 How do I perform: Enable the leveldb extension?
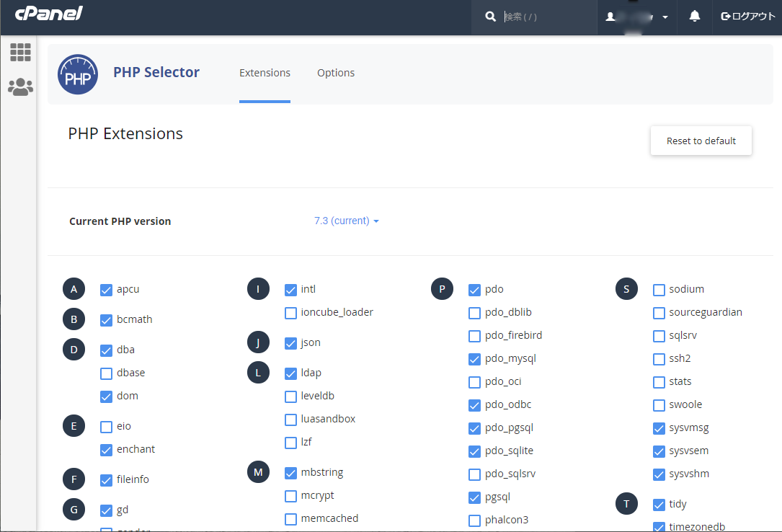click(x=290, y=397)
